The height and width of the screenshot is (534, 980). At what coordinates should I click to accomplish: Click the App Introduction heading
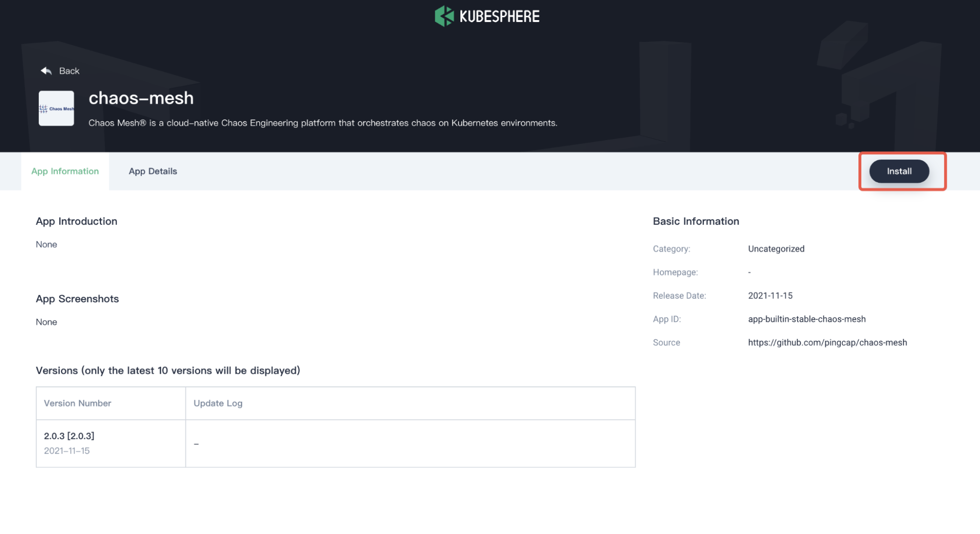coord(76,221)
